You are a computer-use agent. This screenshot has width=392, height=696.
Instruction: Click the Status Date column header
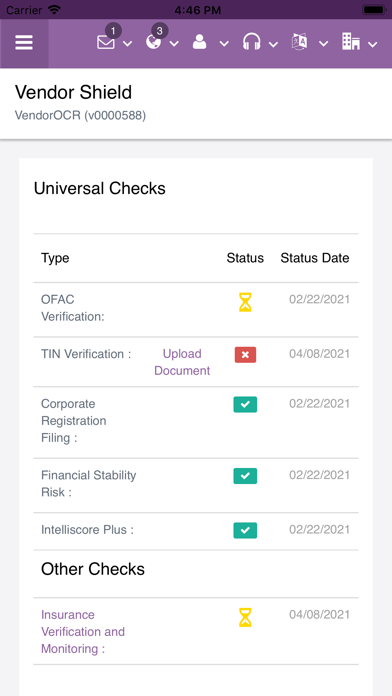coord(315,258)
